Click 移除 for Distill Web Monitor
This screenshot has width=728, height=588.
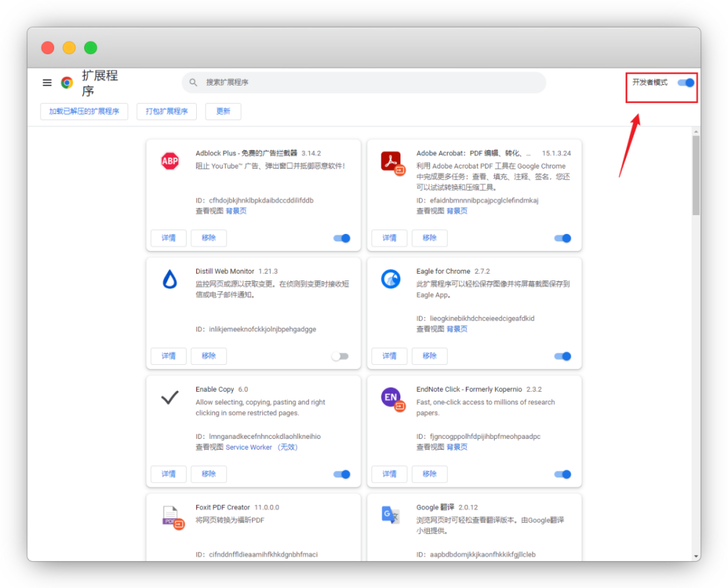[208, 356]
